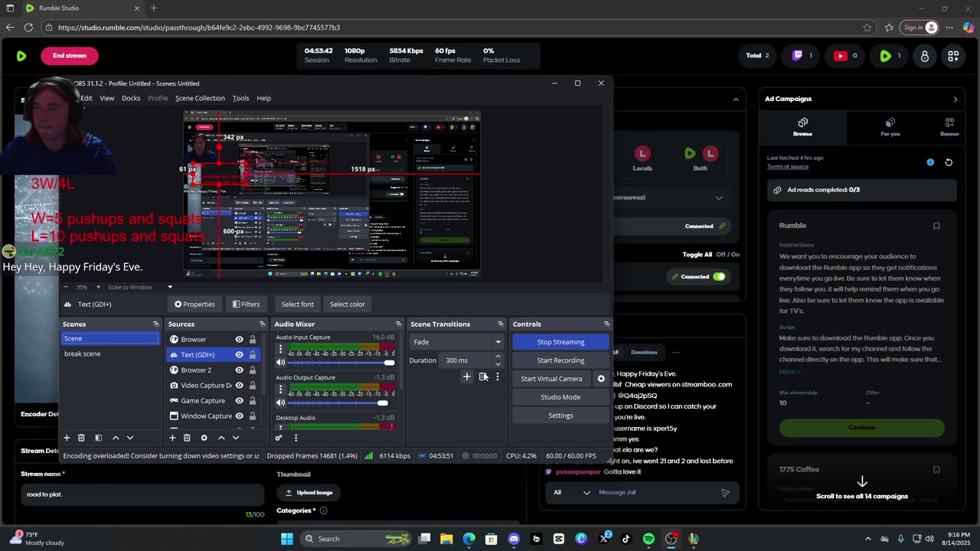Expand the Ad Campaigns panel chevron

click(x=955, y=99)
